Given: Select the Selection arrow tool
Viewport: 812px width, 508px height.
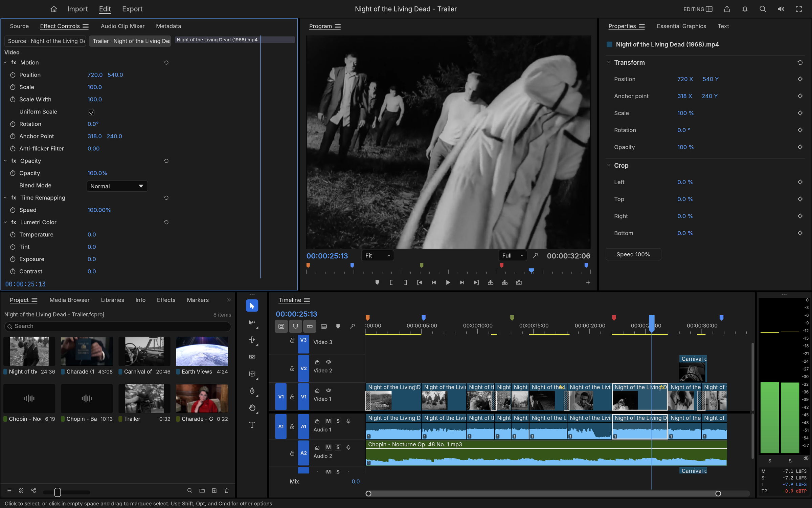Looking at the screenshot, I should (252, 306).
